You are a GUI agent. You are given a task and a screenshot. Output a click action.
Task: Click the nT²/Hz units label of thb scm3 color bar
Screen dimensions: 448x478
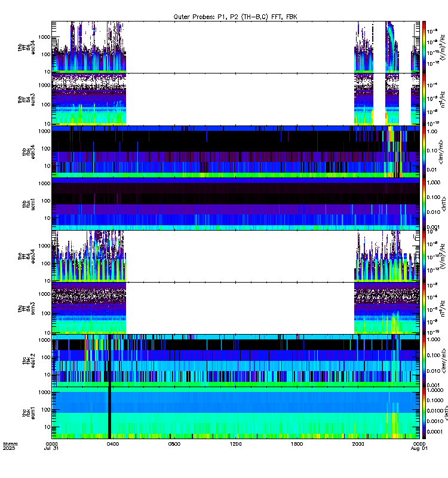tap(443, 99)
